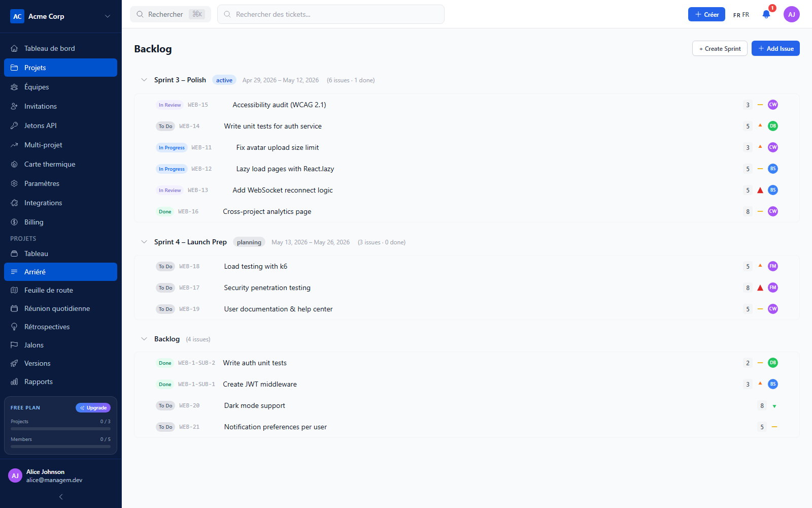Click CW avatar on Fix avatar upload row

point(773,147)
